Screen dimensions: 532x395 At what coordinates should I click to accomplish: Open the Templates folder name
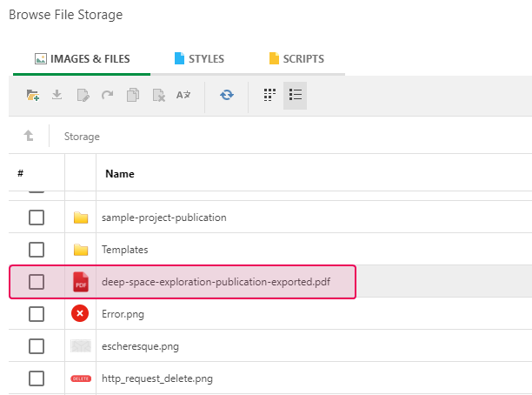[125, 250]
